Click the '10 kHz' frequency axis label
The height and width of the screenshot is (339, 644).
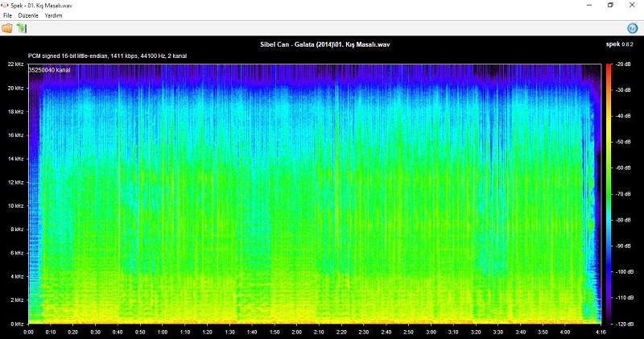[x=15, y=205]
